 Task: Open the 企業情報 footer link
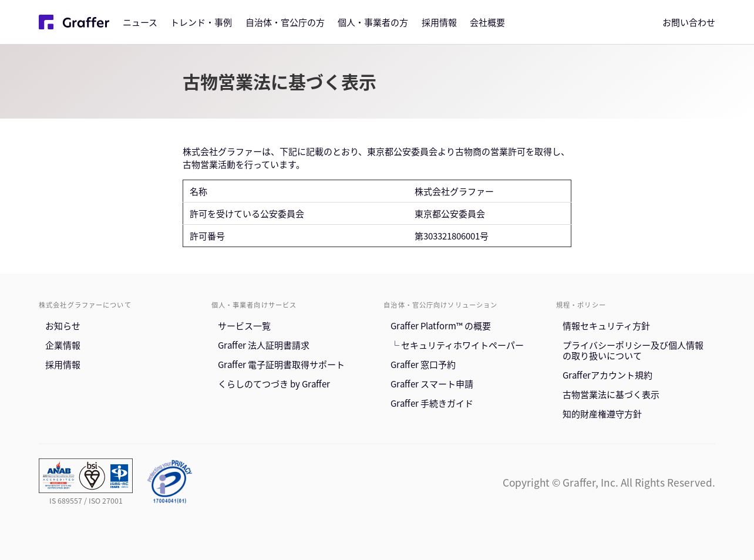click(x=63, y=345)
